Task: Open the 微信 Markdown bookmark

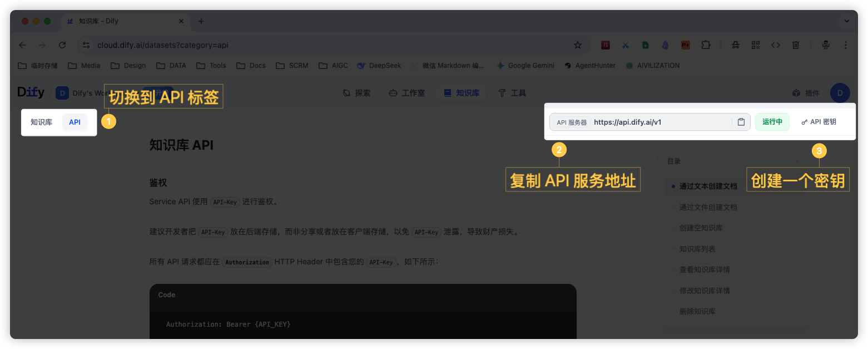Action: pyautogui.click(x=448, y=66)
